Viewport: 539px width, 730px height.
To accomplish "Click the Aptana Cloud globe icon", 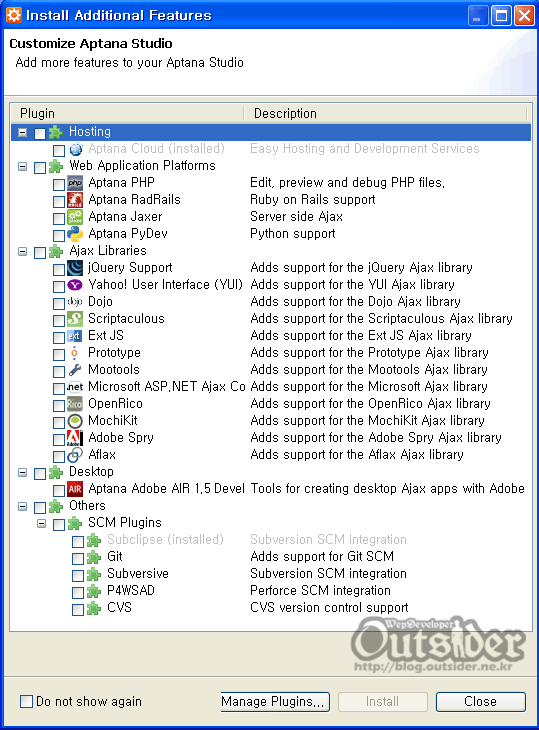I will (75, 149).
